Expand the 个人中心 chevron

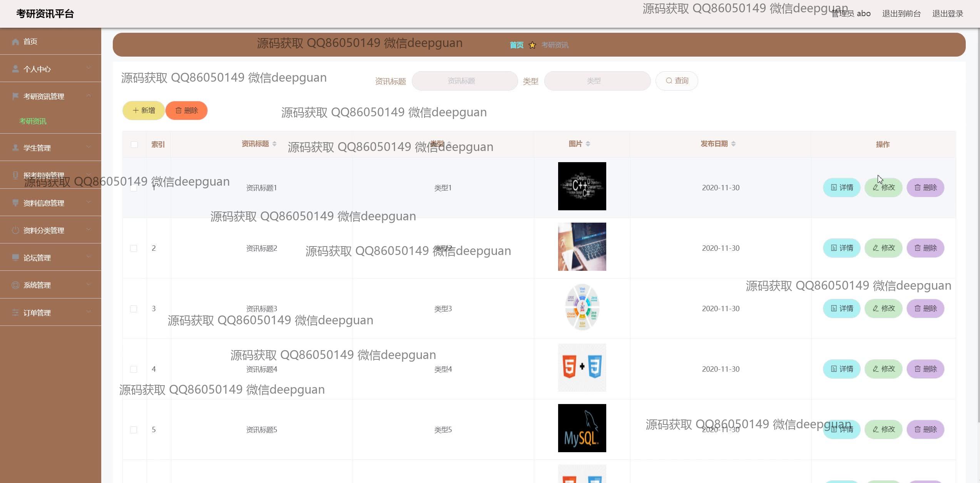[89, 68]
